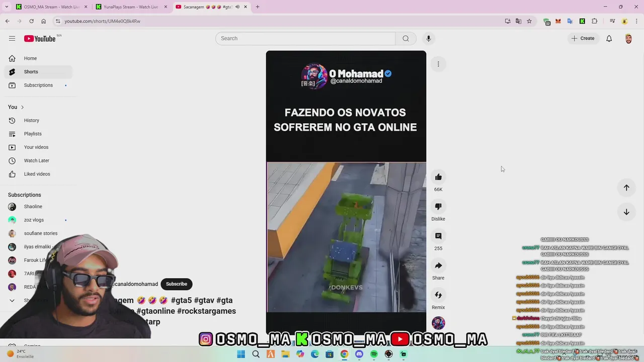Image resolution: width=644 pixels, height=362 pixels.
Task: Open Playlists in the sidebar
Action: click(38, 134)
